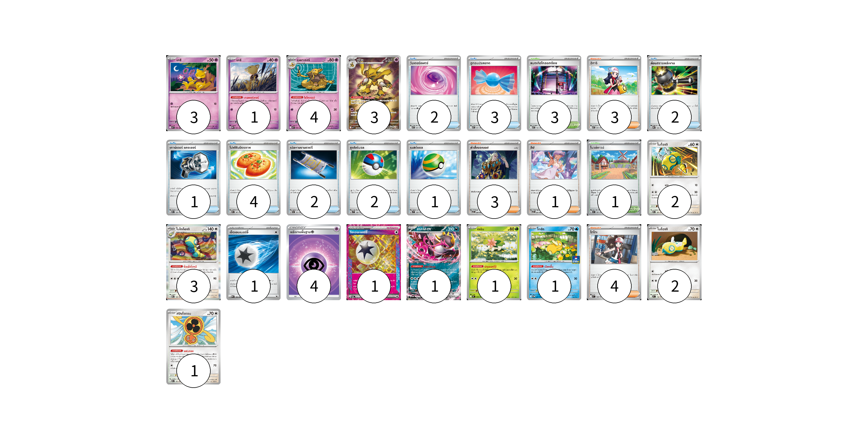Open the Psyduck card with 70 HP
868x440 pixels.
tap(554, 262)
